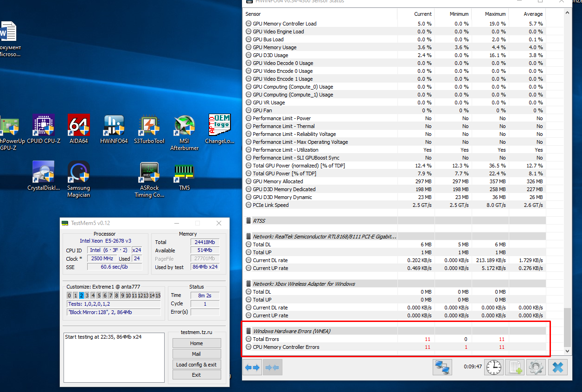The image size is (582, 392).
Task: Select test box number 8 in TestMem5
Action: pyautogui.click(x=116, y=296)
